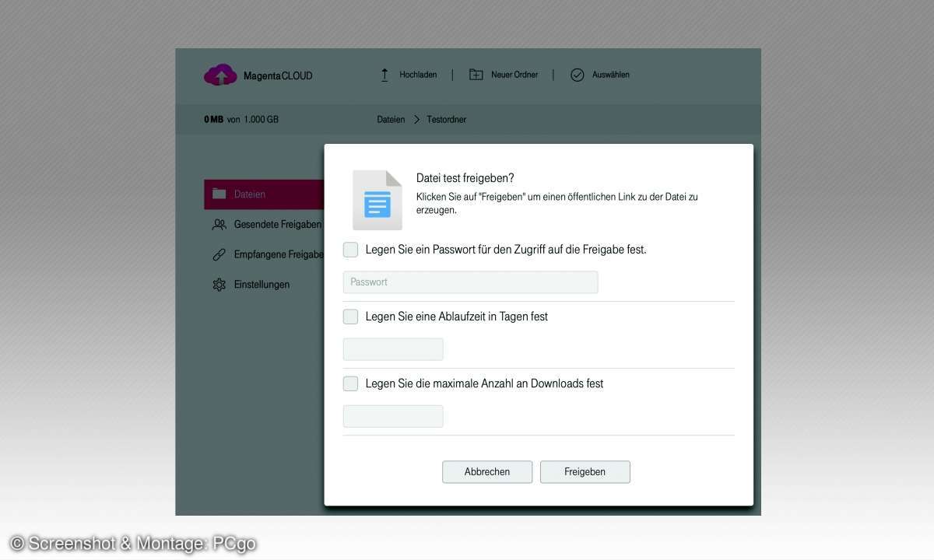The height and width of the screenshot is (560, 934).
Task: Tick the Ablaufzeit in Tagen checkbox
Action: pyautogui.click(x=350, y=317)
